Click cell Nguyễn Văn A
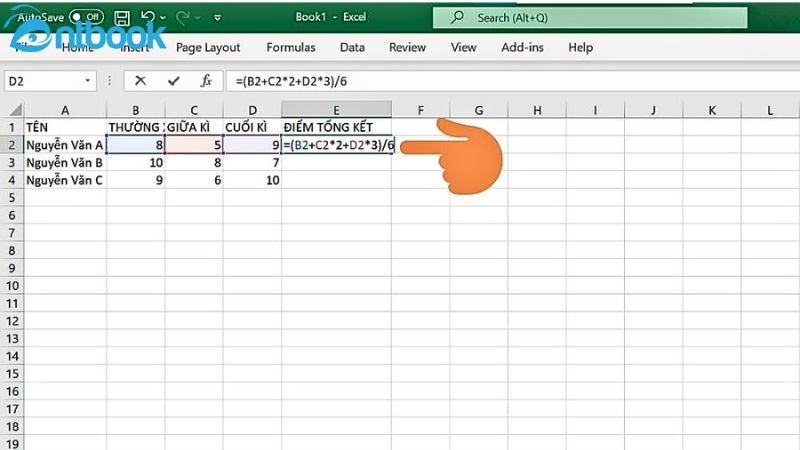 [x=65, y=145]
